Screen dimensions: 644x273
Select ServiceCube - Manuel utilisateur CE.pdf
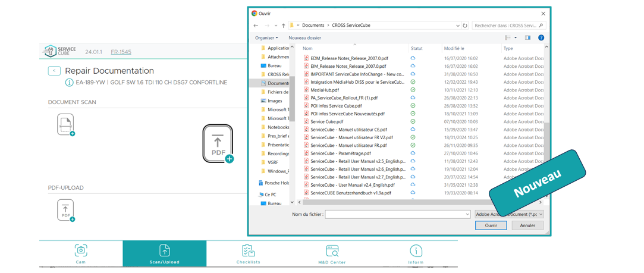(348, 129)
